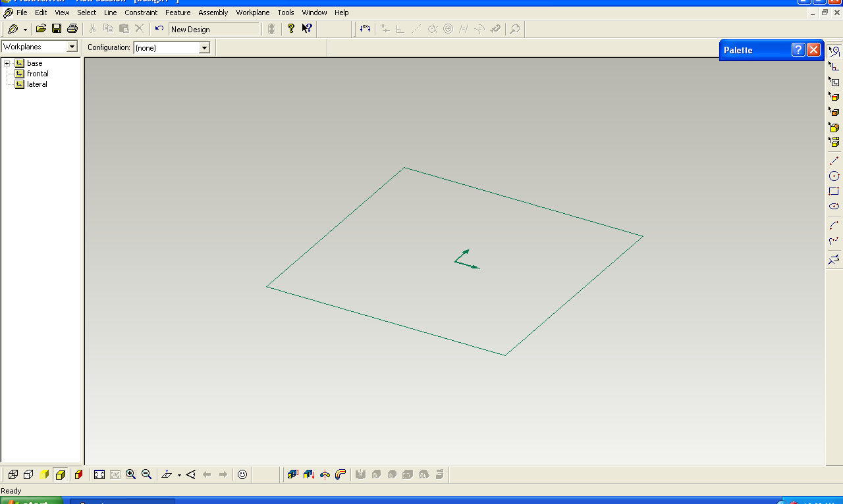Choose the Select Lines tool
This screenshot has width=843, height=504.
[x=834, y=51]
